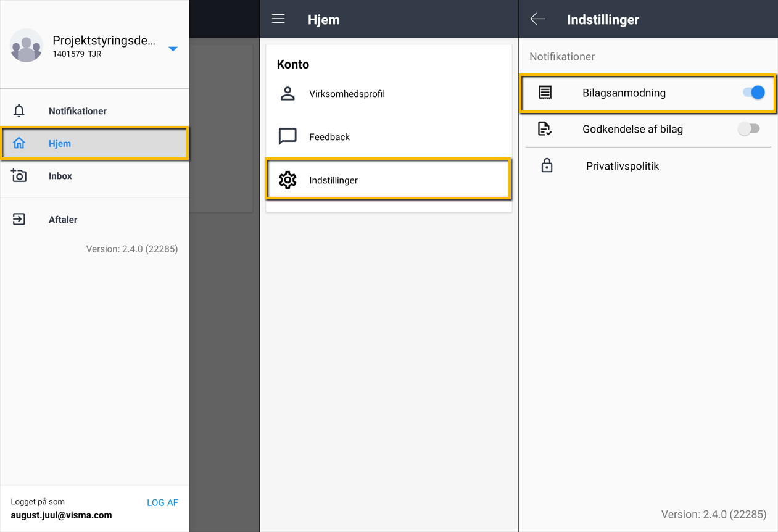
Task: Open the hamburger menu icon
Action: [x=278, y=19]
